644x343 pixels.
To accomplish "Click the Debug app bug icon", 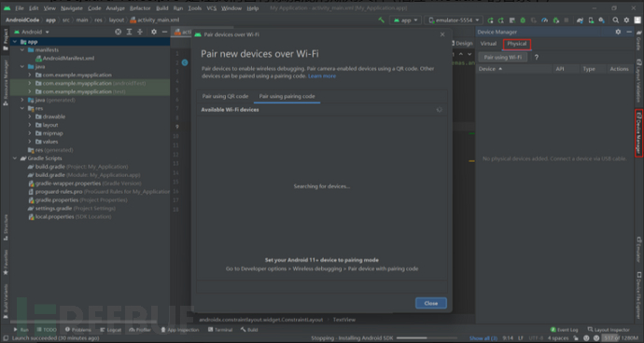I will [523, 21].
